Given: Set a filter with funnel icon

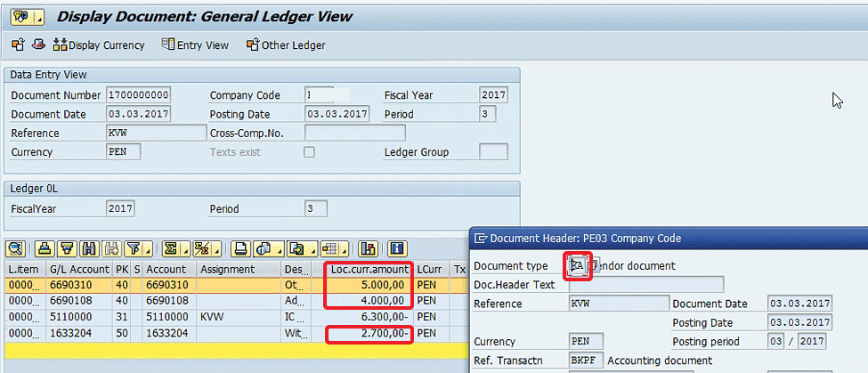Looking at the screenshot, I should [x=133, y=248].
